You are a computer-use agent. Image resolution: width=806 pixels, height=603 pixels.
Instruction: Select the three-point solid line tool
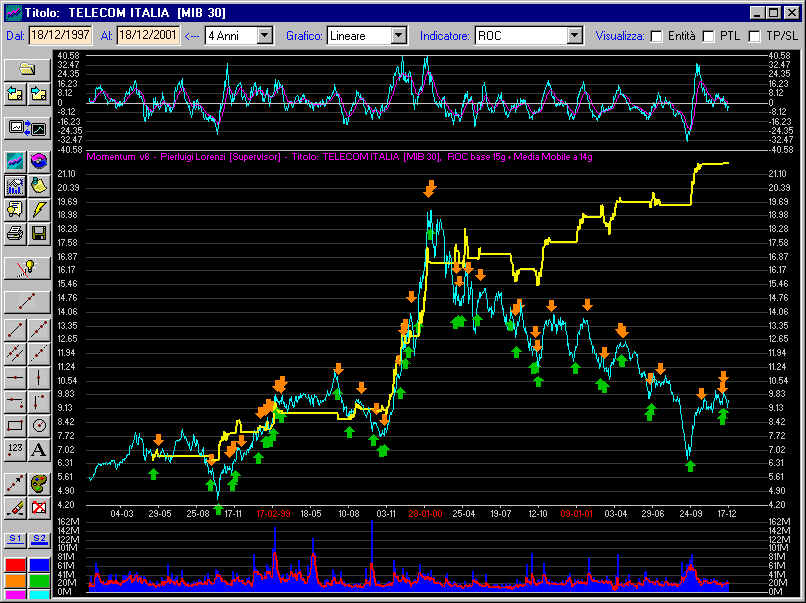pos(39,331)
